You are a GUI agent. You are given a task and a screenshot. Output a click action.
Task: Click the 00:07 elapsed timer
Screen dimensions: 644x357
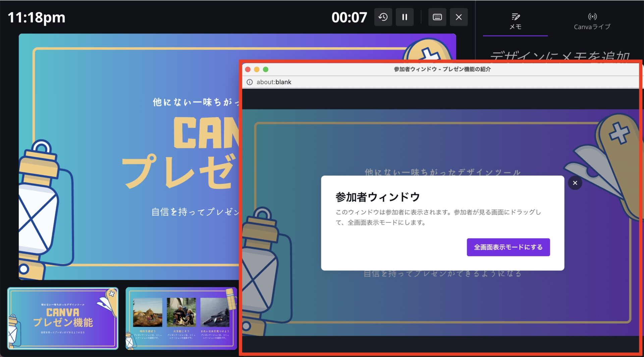[x=349, y=17]
